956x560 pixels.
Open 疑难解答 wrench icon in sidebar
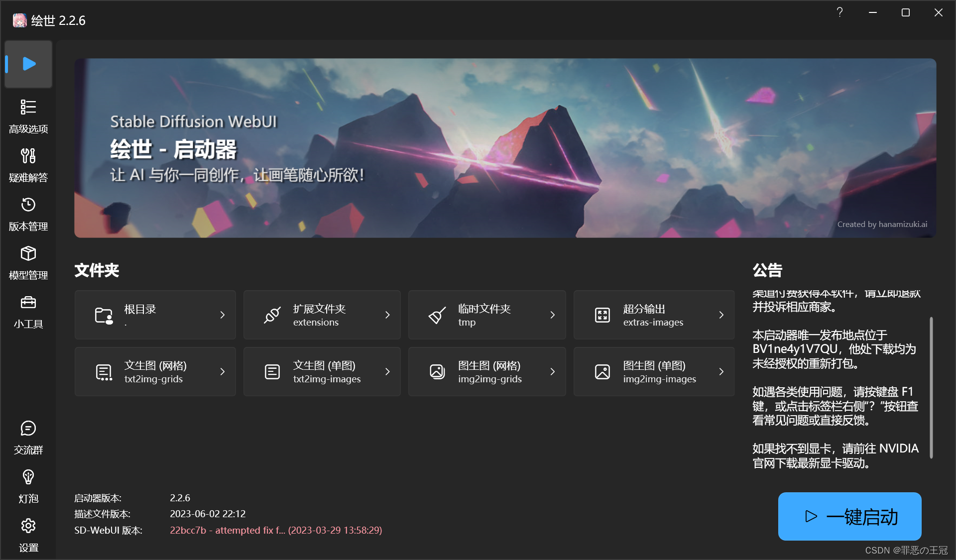(28, 156)
